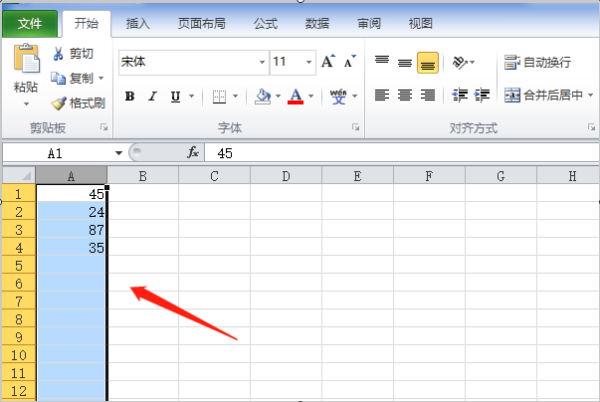600x402 pixels.
Task: Select the Format Painter (格式刷) brush
Action: pos(78,103)
